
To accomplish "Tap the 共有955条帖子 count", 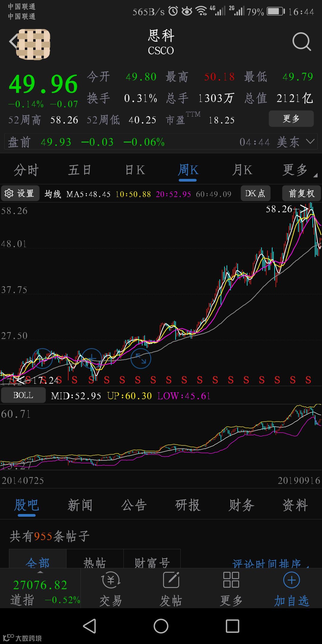I will click(x=49, y=536).
